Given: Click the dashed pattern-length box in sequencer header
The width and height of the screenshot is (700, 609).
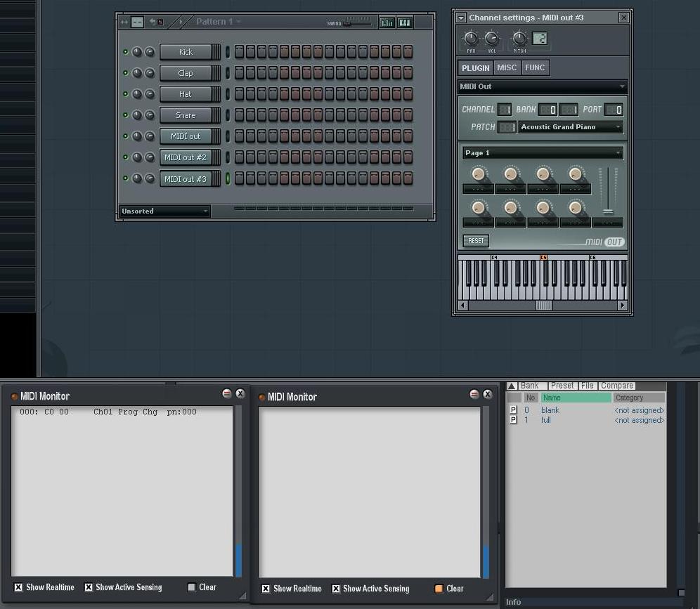Looking at the screenshot, I should pos(138,22).
